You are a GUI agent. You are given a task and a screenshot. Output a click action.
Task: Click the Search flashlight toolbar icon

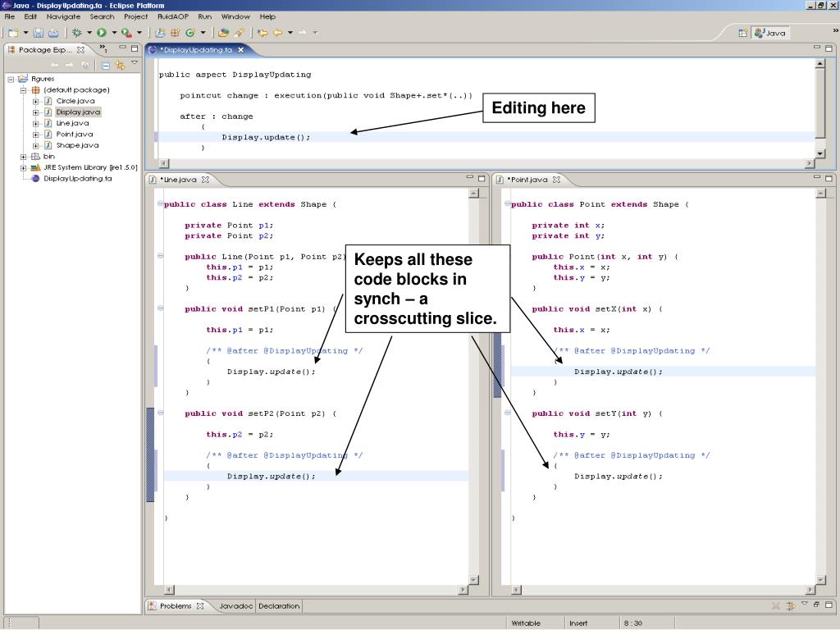[x=240, y=33]
